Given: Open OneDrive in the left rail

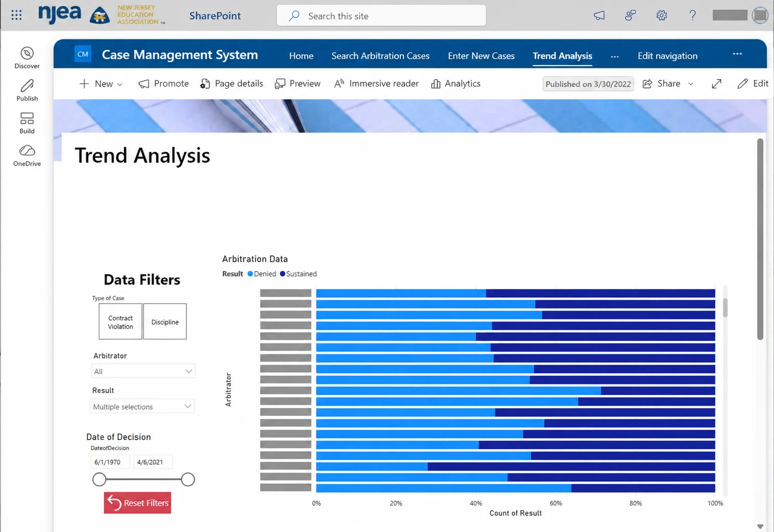Looking at the screenshot, I should (27, 156).
